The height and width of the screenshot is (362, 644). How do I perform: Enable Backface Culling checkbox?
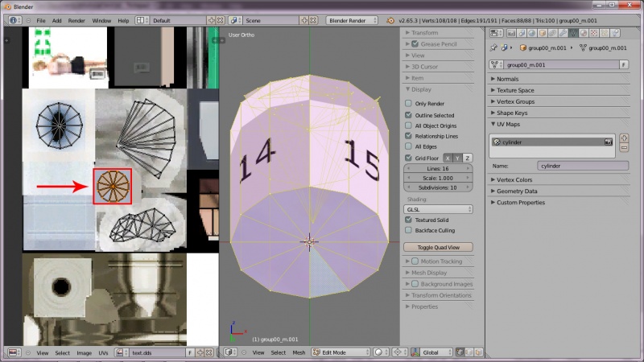coord(409,230)
